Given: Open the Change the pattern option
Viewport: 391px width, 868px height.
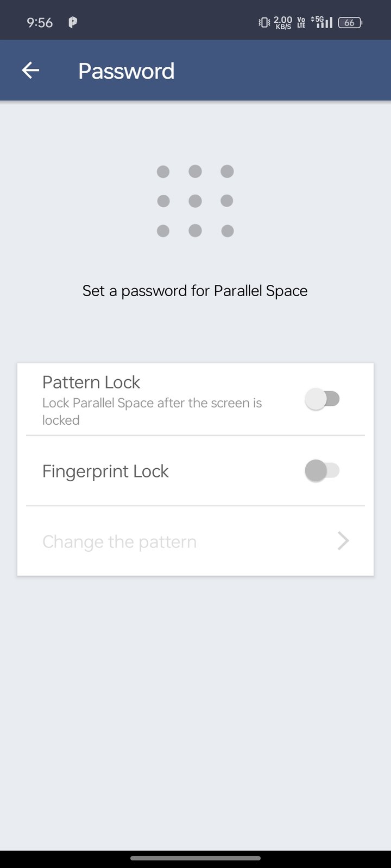Looking at the screenshot, I should [119, 541].
